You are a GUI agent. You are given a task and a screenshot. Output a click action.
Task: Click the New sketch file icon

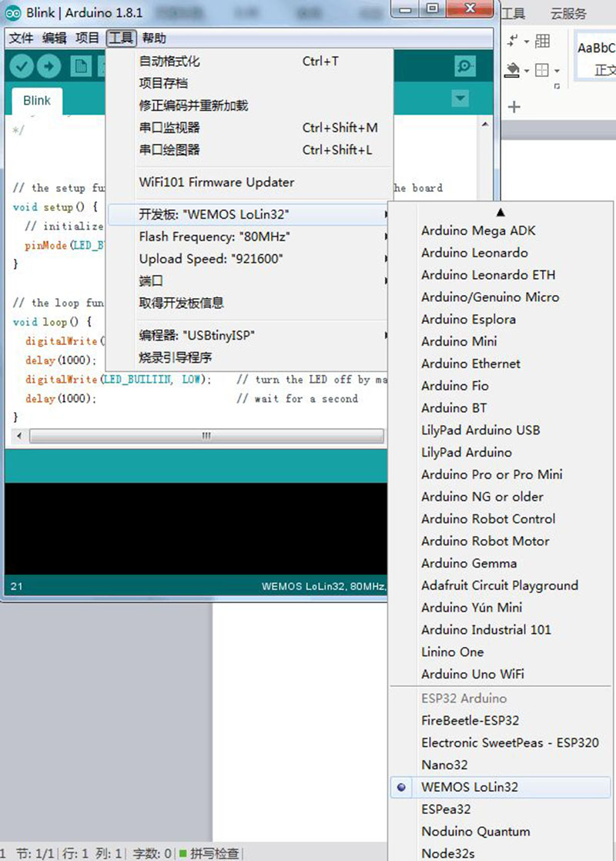(81, 66)
